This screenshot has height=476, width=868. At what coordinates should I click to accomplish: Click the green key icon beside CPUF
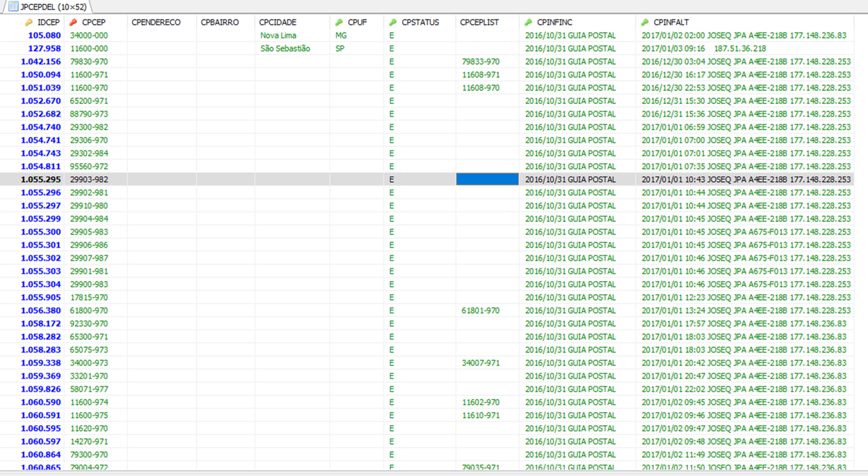pos(339,22)
